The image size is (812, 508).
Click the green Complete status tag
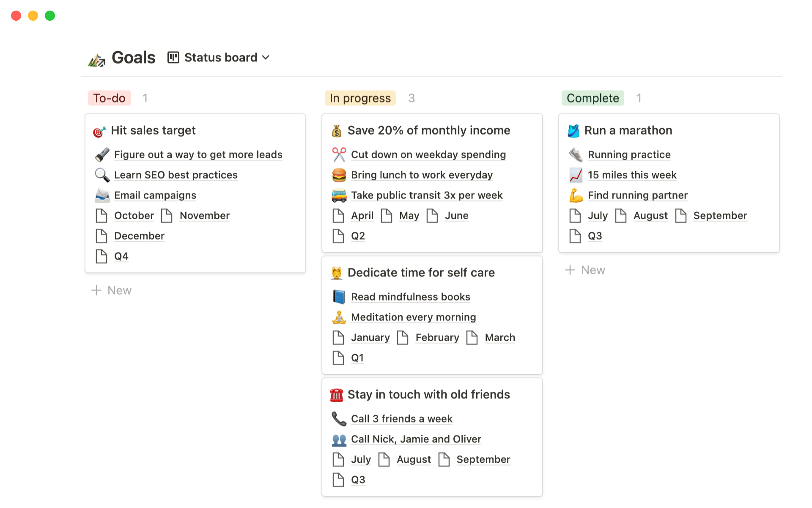point(593,98)
